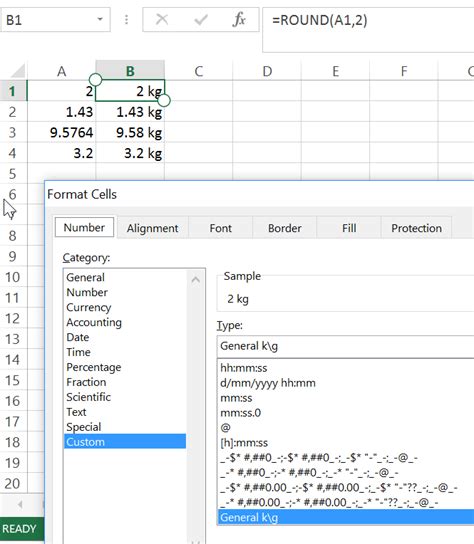
Task: Click the formula bar options dots
Action: 126,19
